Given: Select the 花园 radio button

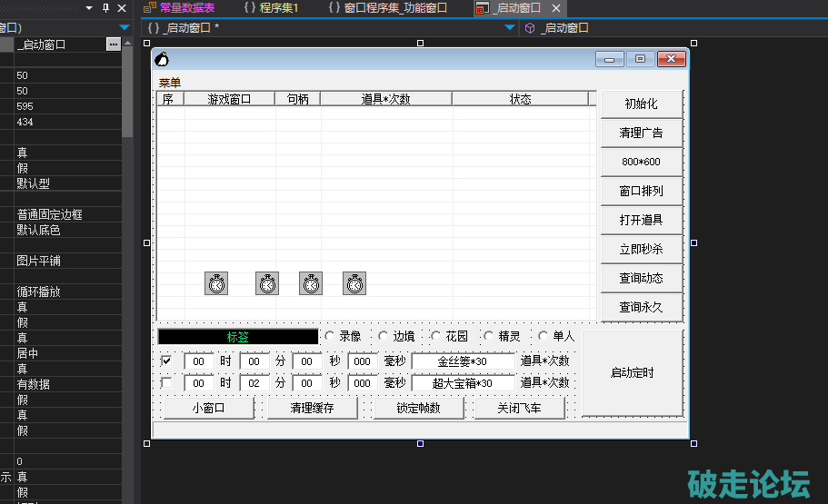Looking at the screenshot, I should 436,336.
